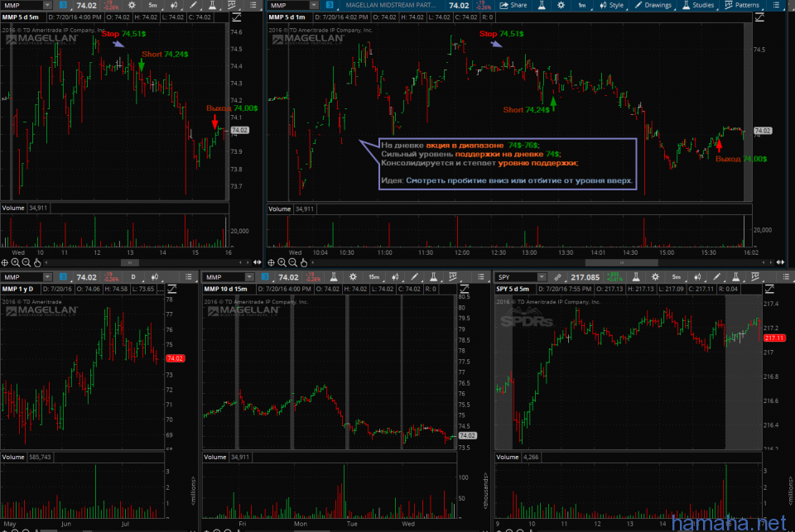The width and height of the screenshot is (795, 532).
Task: Click the crosshair pan icon below the MMP 5m chart
Action: (5, 262)
